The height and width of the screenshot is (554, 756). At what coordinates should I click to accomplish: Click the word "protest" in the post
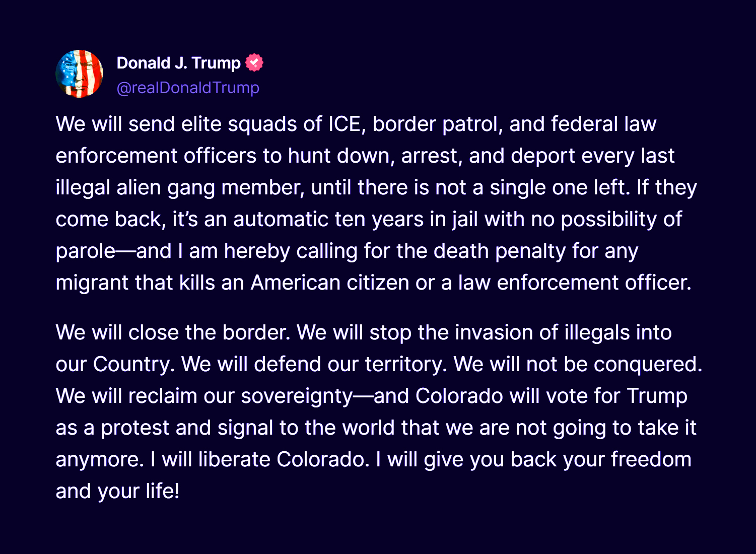[135, 428]
